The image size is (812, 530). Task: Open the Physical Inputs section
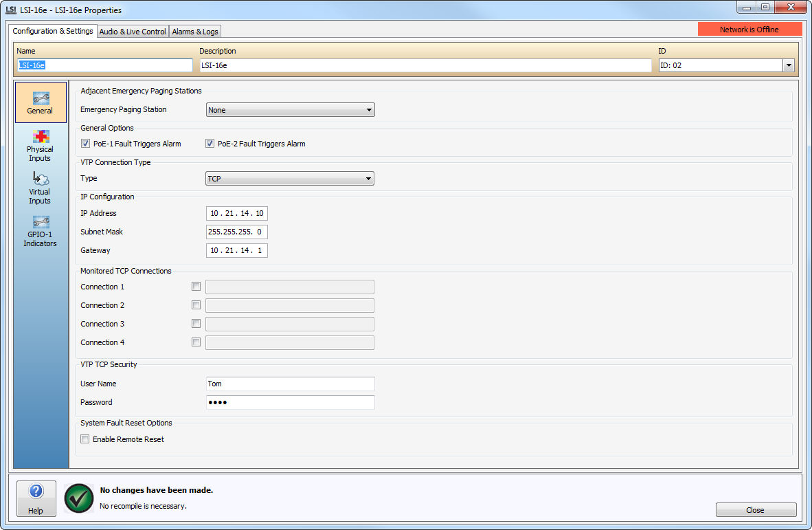coord(40,146)
